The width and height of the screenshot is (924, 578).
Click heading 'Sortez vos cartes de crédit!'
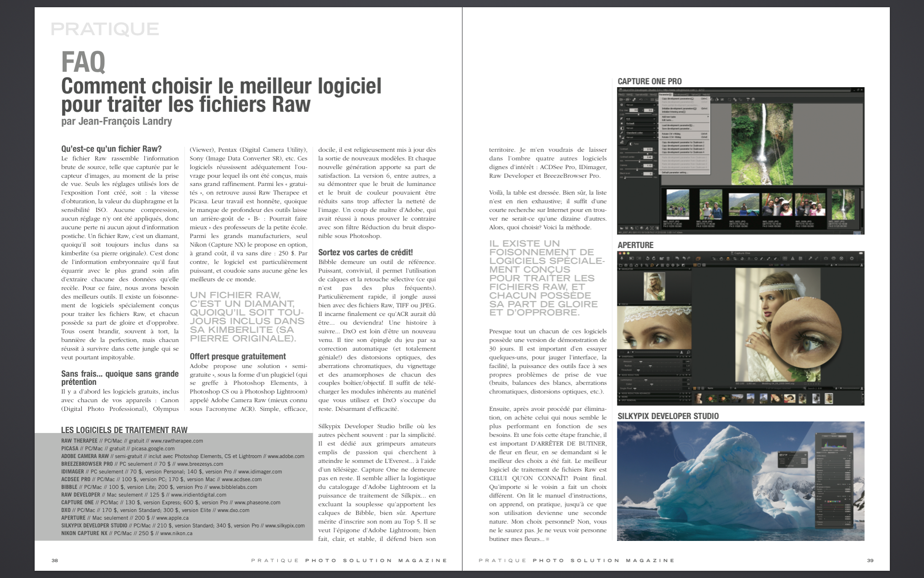click(366, 252)
